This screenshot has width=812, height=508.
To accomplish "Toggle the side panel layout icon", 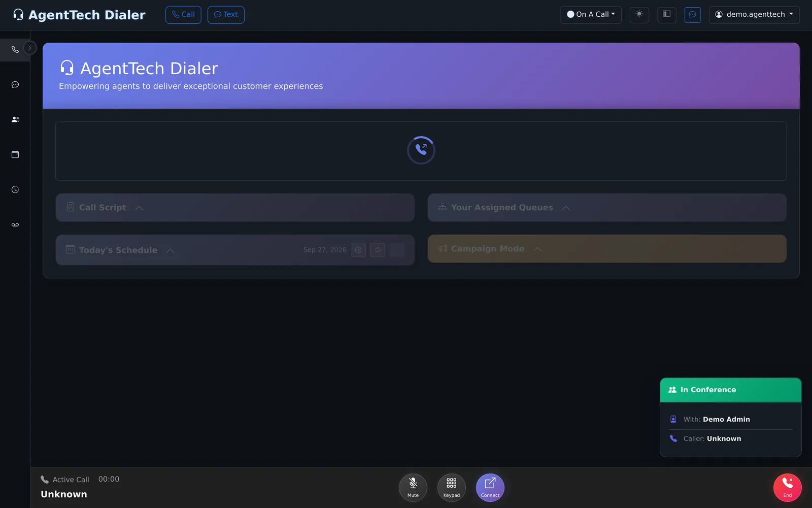I will pos(667,15).
